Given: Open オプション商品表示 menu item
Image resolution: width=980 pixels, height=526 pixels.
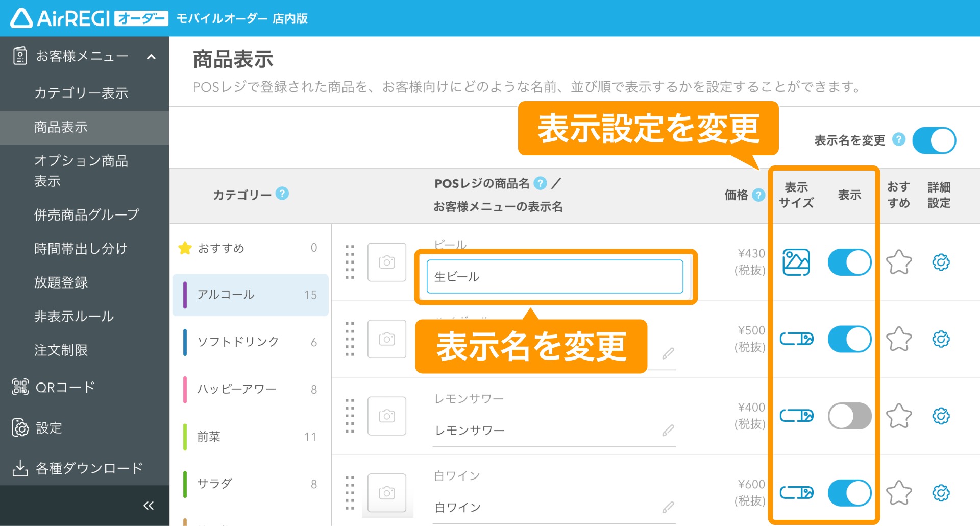Looking at the screenshot, I should [84, 171].
